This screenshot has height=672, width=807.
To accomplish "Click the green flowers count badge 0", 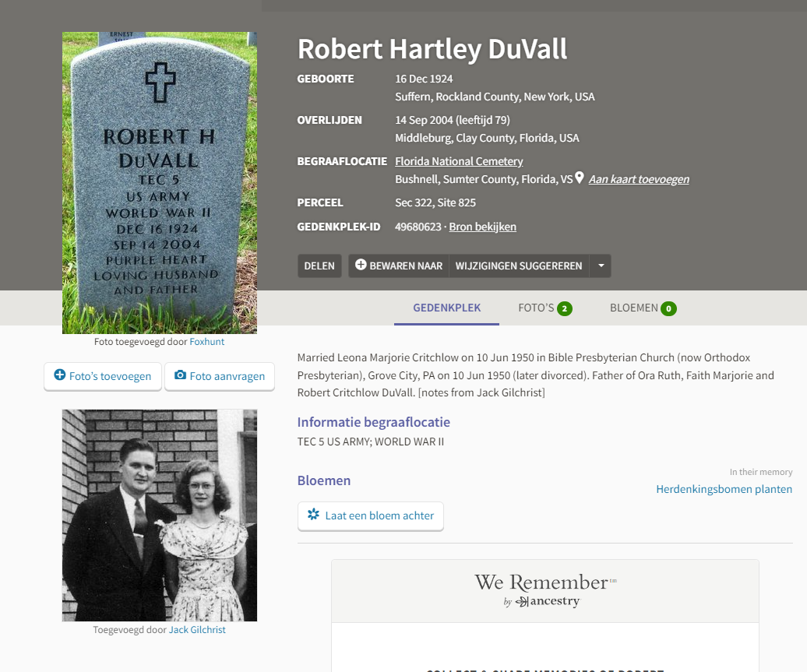I will [x=668, y=308].
